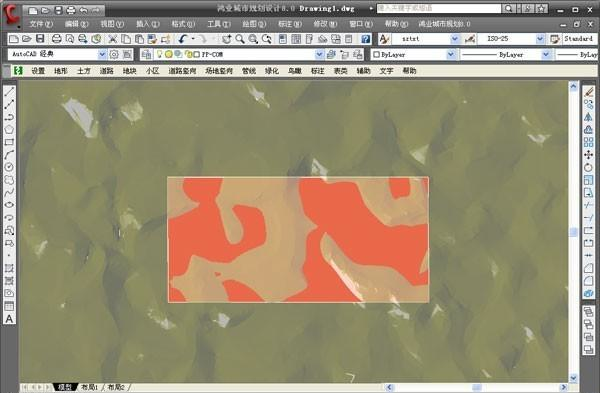
Task: Select the Fillet tool
Action: tap(589, 281)
